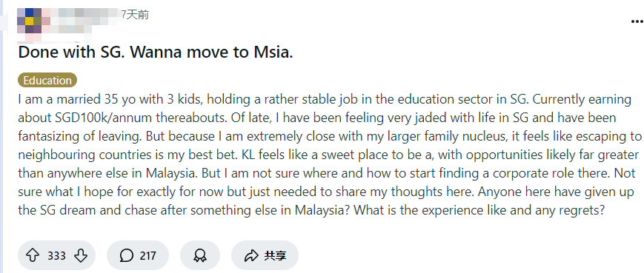Click the 7天前 timestamp
This screenshot has height=273, width=644.
pos(135,15)
